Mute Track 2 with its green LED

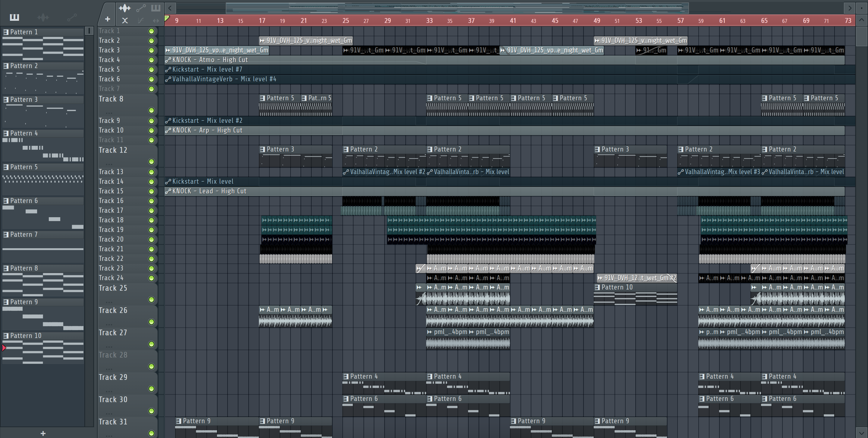pyautogui.click(x=151, y=41)
